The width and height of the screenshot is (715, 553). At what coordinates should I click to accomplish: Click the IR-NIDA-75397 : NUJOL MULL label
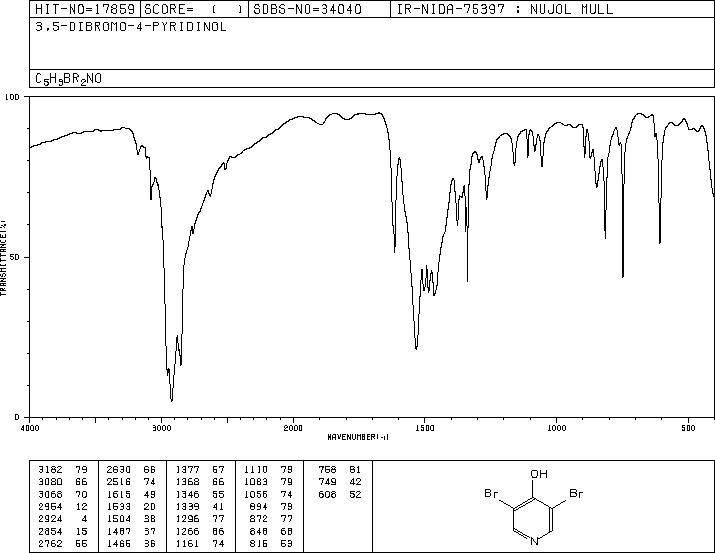tap(505, 9)
